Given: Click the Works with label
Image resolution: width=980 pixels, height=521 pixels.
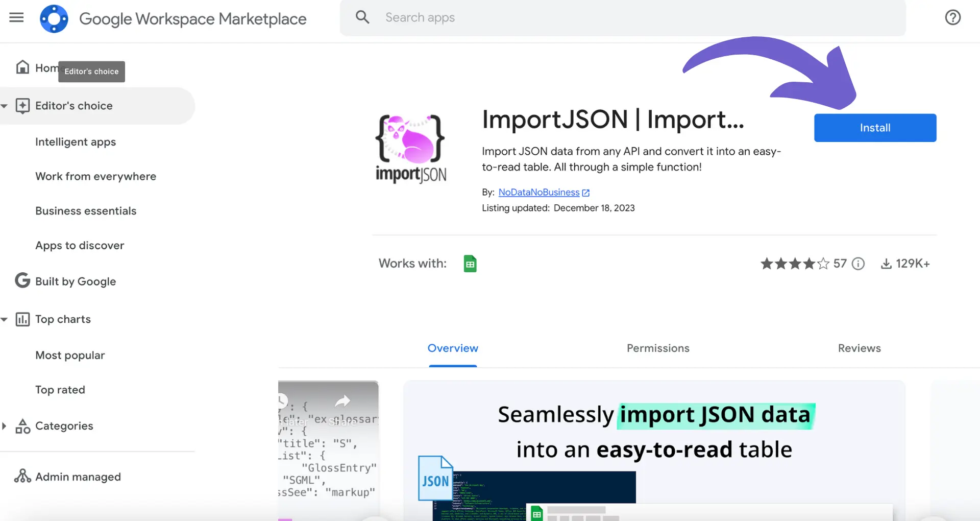Looking at the screenshot, I should [412, 264].
